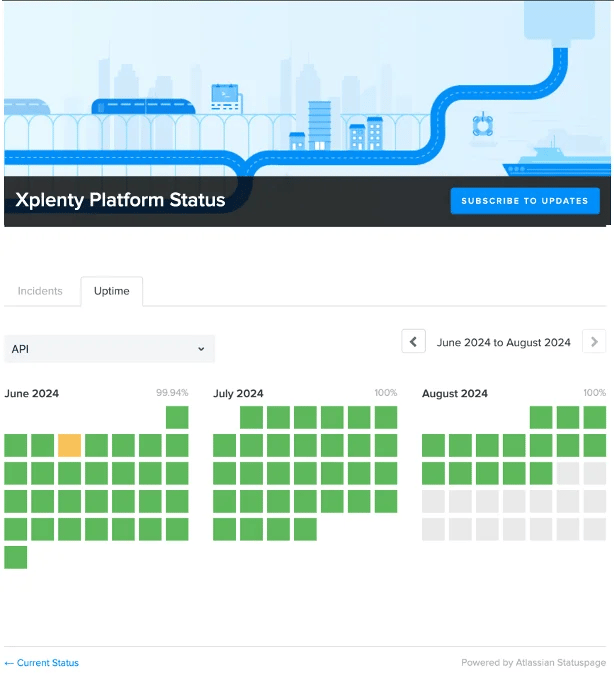
Task: Visit Powered by Atlassian Statuspage link
Action: (x=533, y=663)
